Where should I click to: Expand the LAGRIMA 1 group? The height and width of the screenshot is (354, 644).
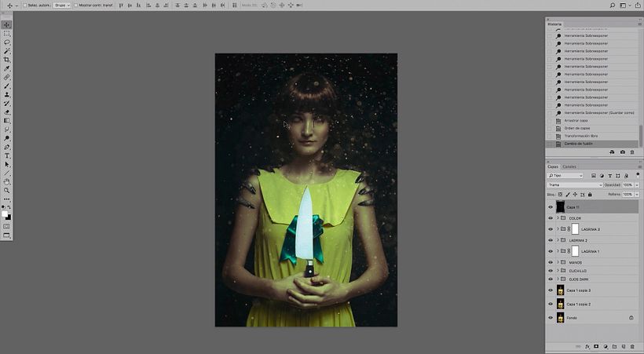tap(558, 251)
